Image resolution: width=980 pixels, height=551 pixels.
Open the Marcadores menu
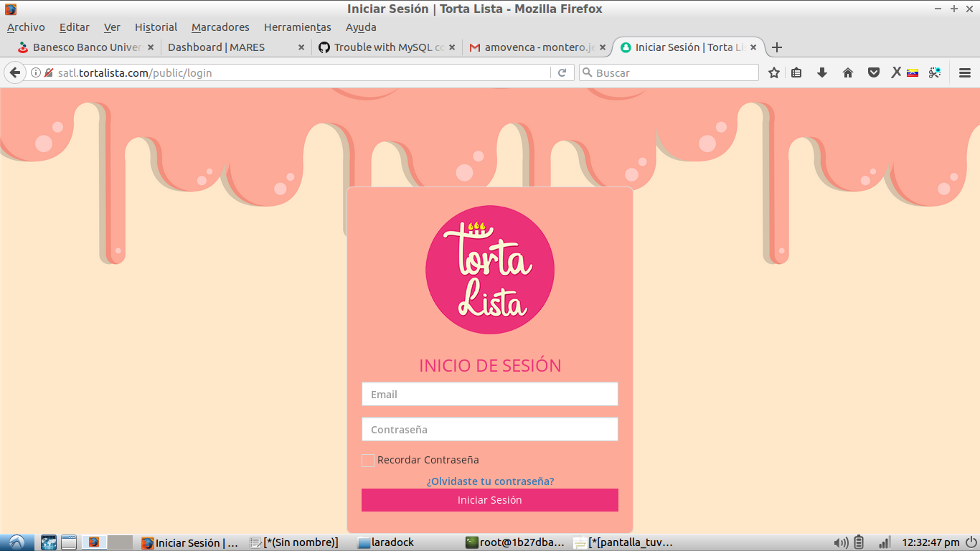(220, 27)
